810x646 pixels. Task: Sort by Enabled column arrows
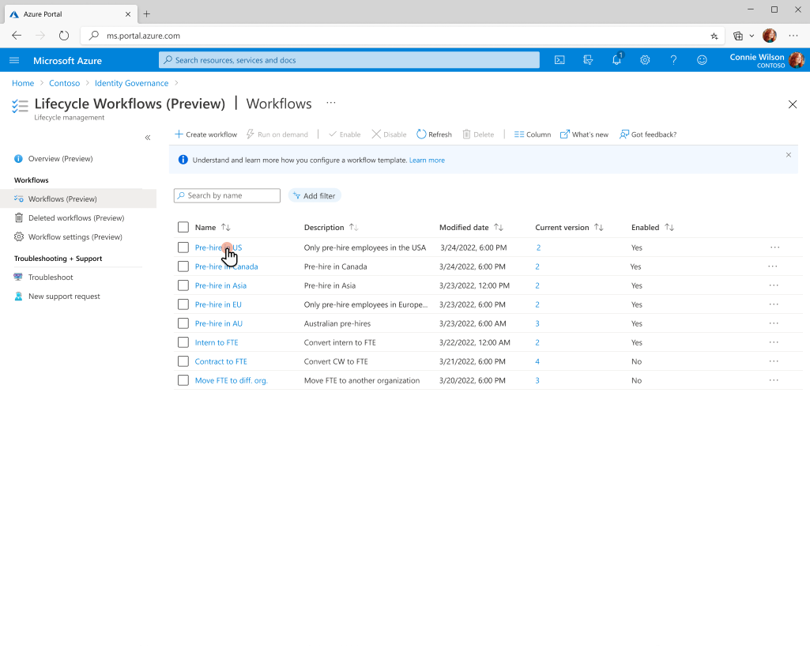click(669, 227)
